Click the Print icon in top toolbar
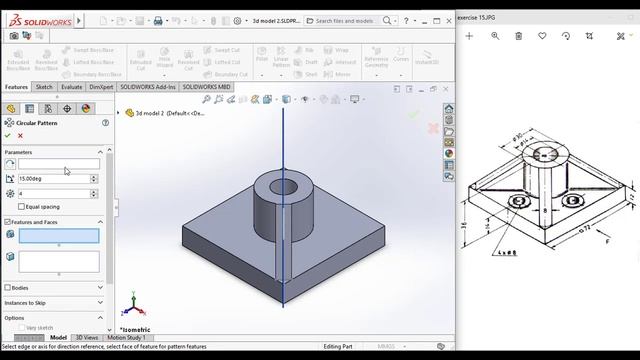The height and width of the screenshot is (360, 640). (x=158, y=21)
